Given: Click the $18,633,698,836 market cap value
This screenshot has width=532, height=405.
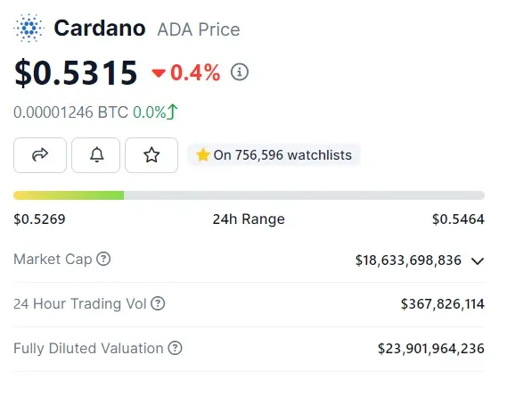Looking at the screenshot, I should coord(408,260).
